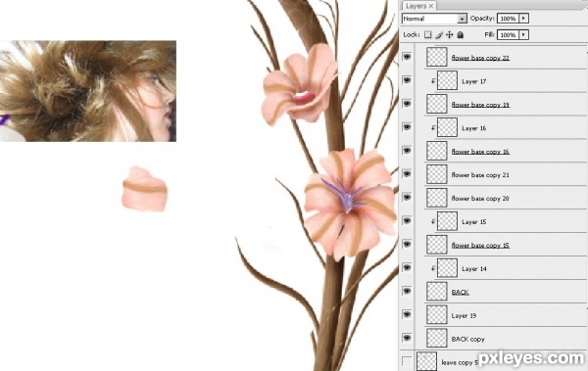Hide the BACK layer
The height and width of the screenshot is (371, 588).
pyautogui.click(x=407, y=291)
